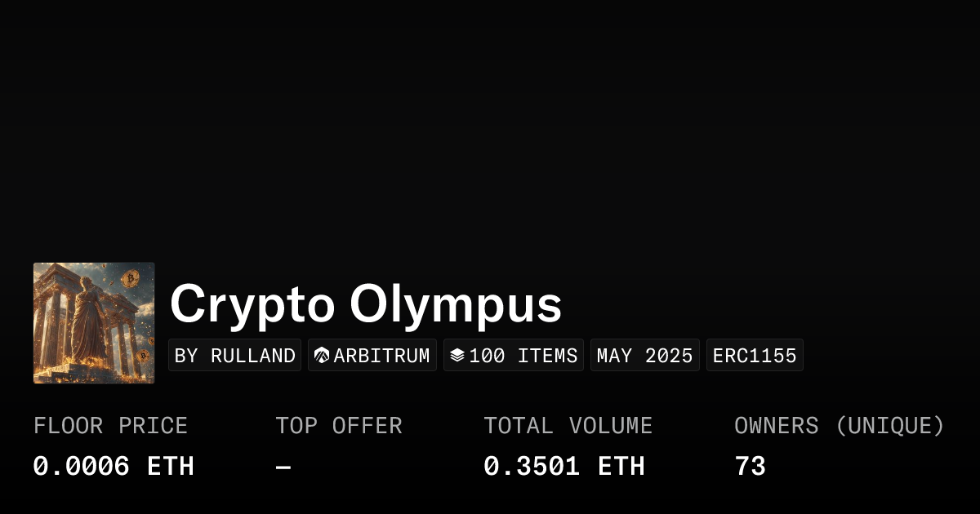Image resolution: width=980 pixels, height=514 pixels.
Task: Click the FLOOR PRICE label
Action: (x=110, y=426)
